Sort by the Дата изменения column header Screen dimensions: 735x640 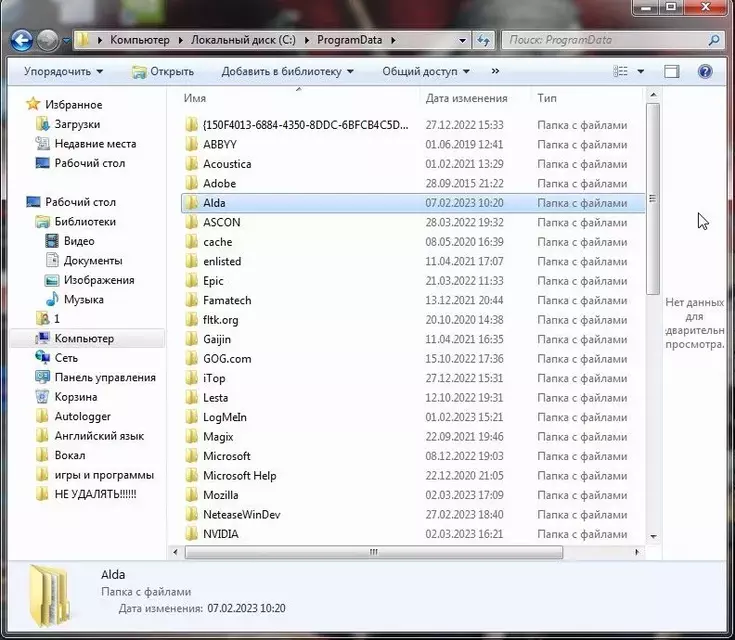point(466,98)
